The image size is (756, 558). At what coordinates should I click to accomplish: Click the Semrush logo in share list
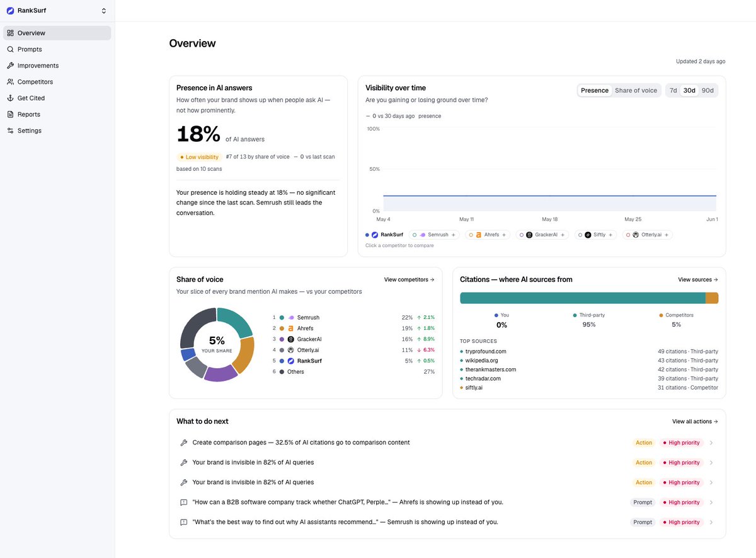tap(291, 318)
